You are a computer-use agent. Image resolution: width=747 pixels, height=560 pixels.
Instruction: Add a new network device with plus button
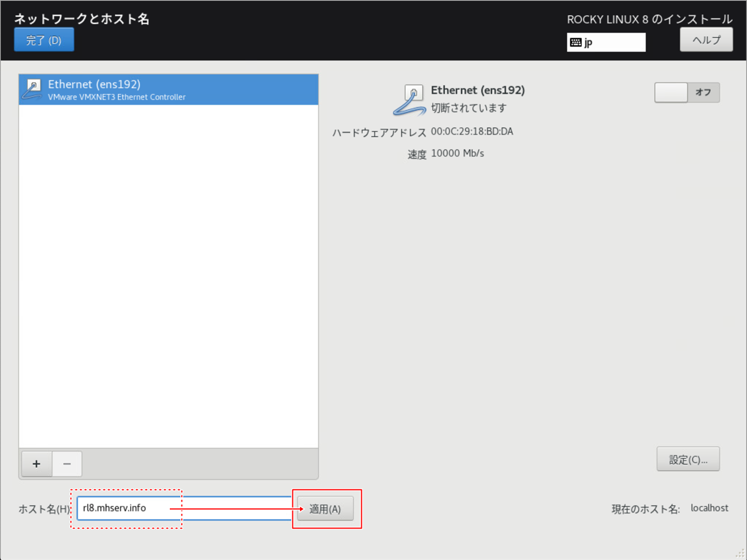[x=36, y=464]
